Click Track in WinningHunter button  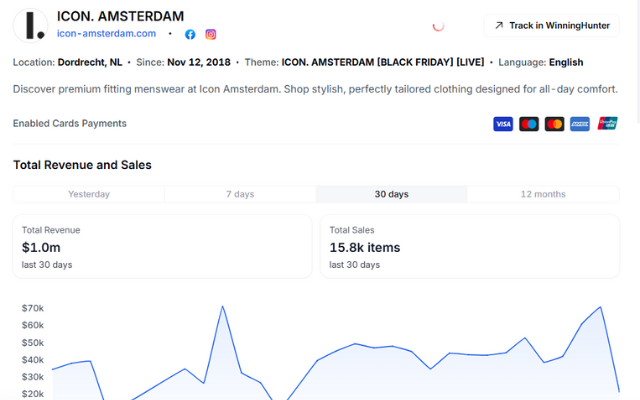coord(551,25)
